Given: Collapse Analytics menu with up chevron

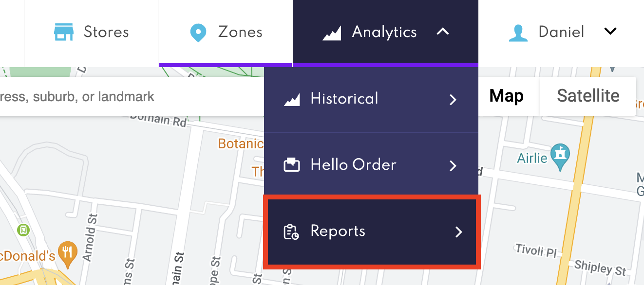Looking at the screenshot, I should coord(442,32).
